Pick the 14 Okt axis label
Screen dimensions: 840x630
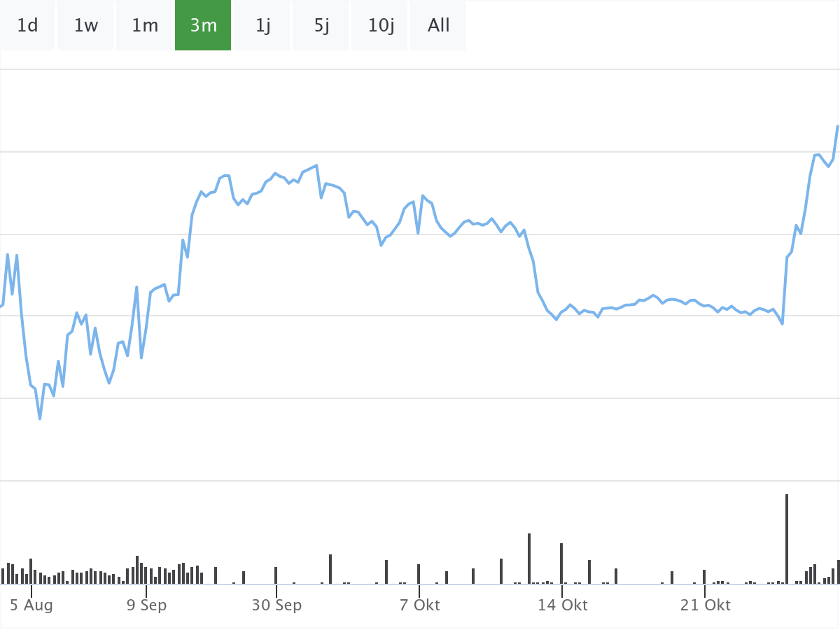point(562,605)
